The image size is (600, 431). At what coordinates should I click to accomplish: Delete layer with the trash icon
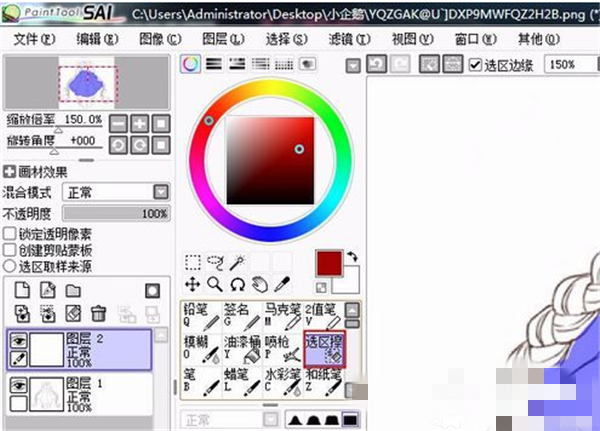pos(99,313)
